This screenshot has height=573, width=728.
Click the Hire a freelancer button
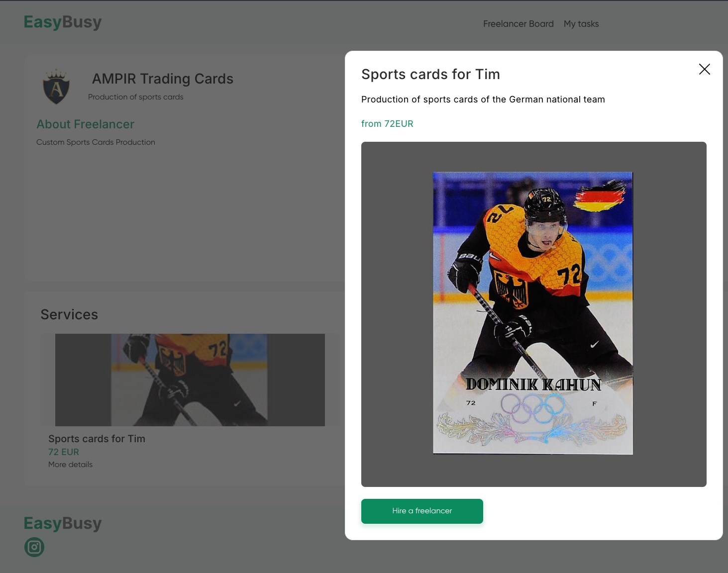(422, 511)
